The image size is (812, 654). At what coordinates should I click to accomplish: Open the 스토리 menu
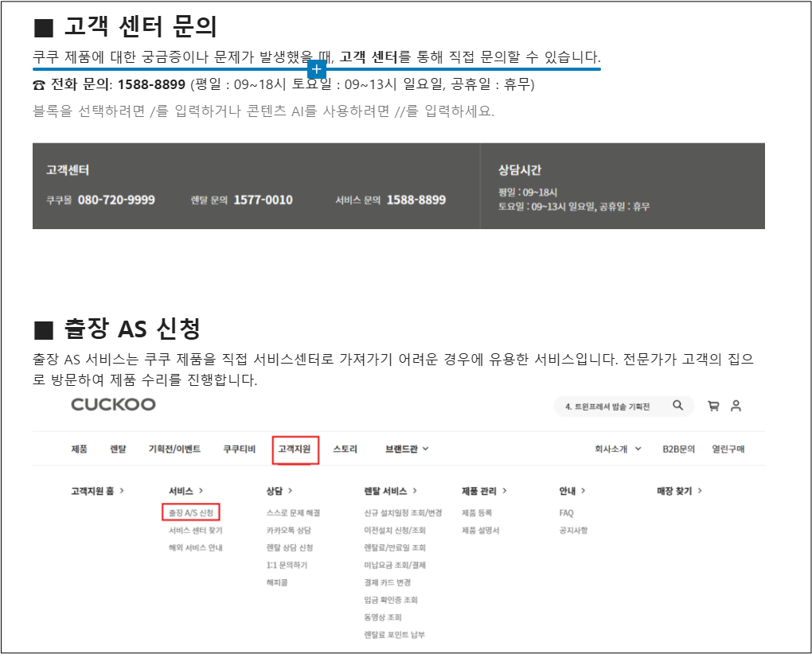pos(345,449)
